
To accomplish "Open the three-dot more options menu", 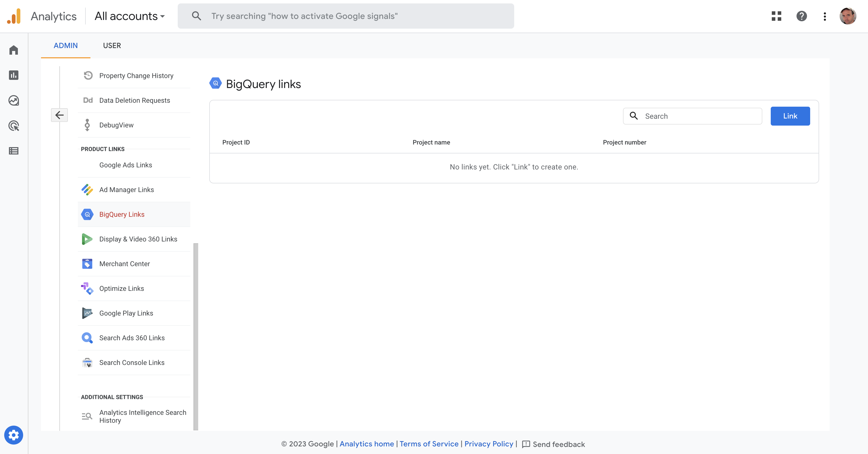I will [825, 16].
